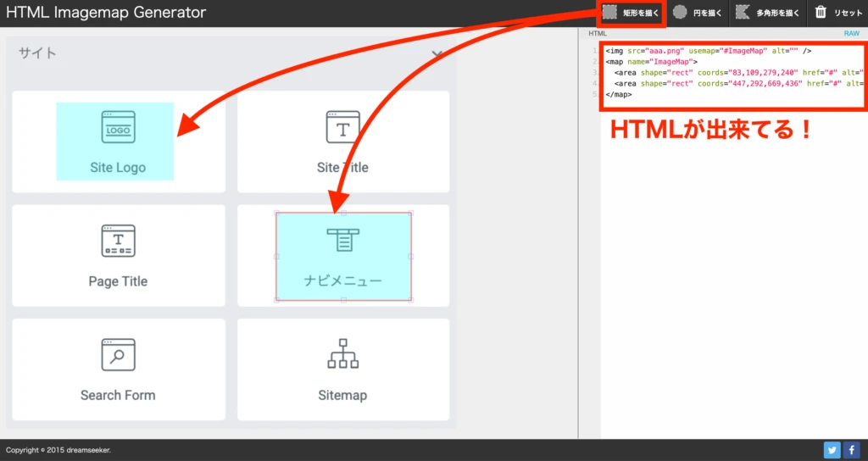868x461 pixels.
Task: Click the Site Title icon
Action: pos(342,127)
